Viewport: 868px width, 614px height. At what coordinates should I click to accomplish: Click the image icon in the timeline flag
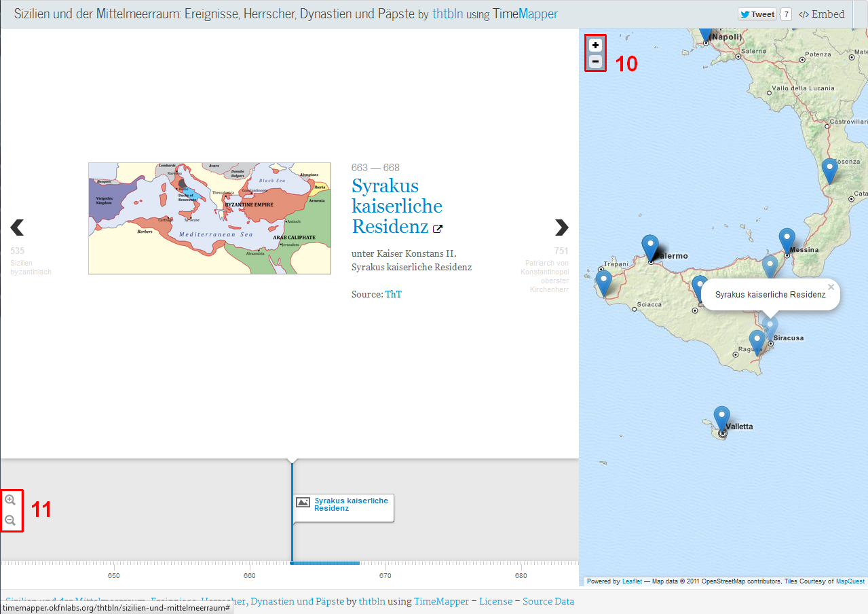tap(303, 503)
